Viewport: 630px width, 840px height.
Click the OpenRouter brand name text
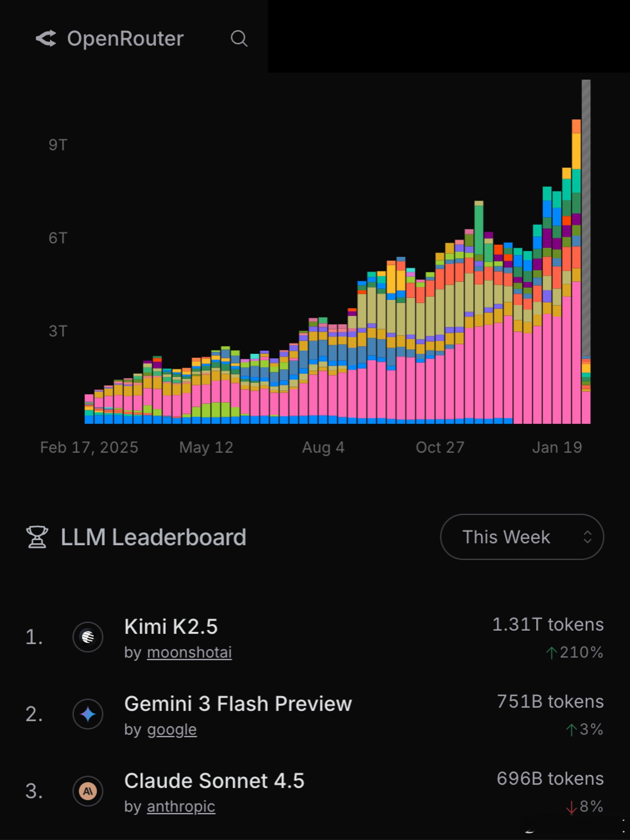tap(125, 38)
